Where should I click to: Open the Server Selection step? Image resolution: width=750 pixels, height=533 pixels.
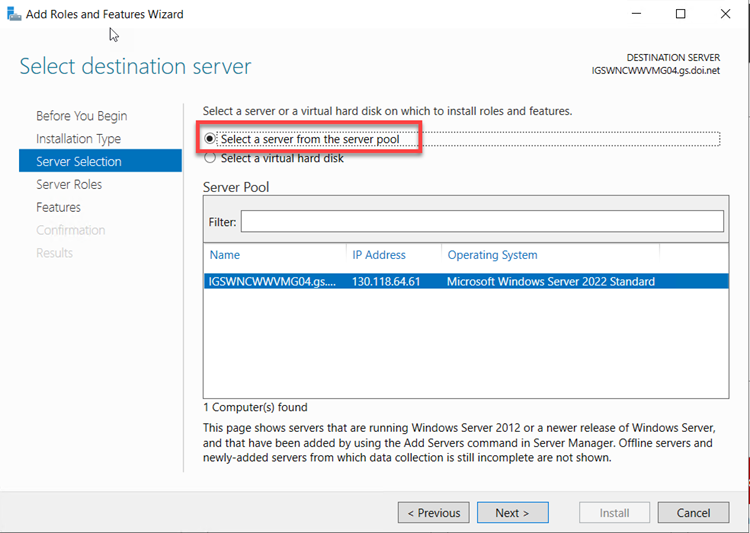click(x=79, y=162)
